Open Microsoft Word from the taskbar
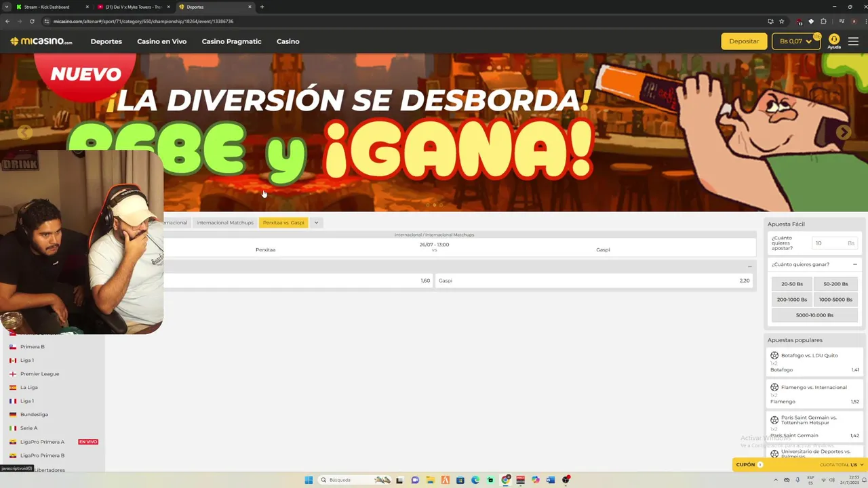Screen dimensions: 868x488 tap(551, 480)
